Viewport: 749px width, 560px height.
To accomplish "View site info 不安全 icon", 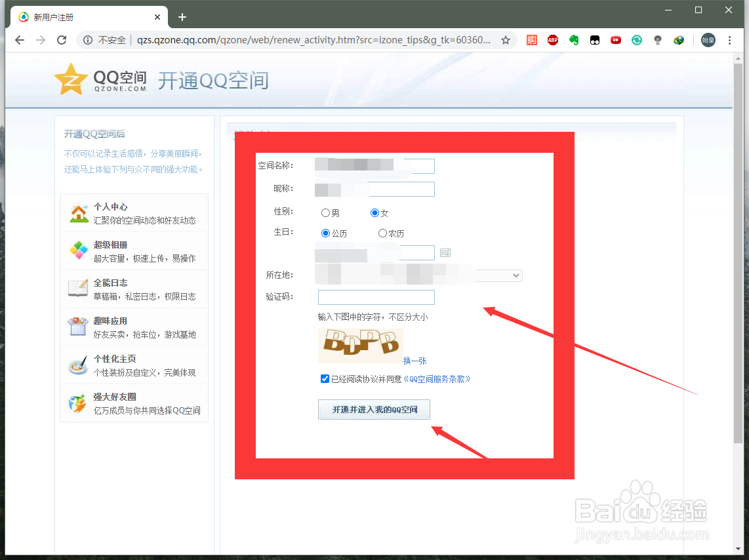I will click(88, 40).
